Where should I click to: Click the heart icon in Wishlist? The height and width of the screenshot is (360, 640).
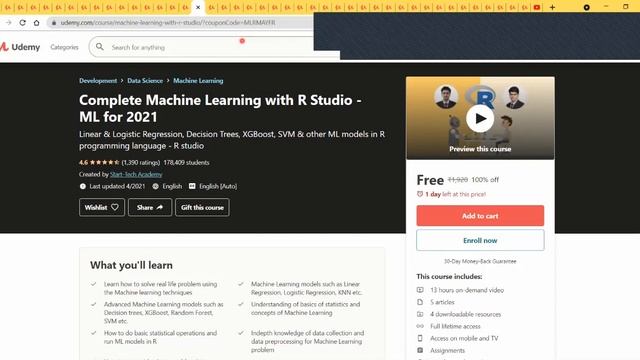click(115, 207)
